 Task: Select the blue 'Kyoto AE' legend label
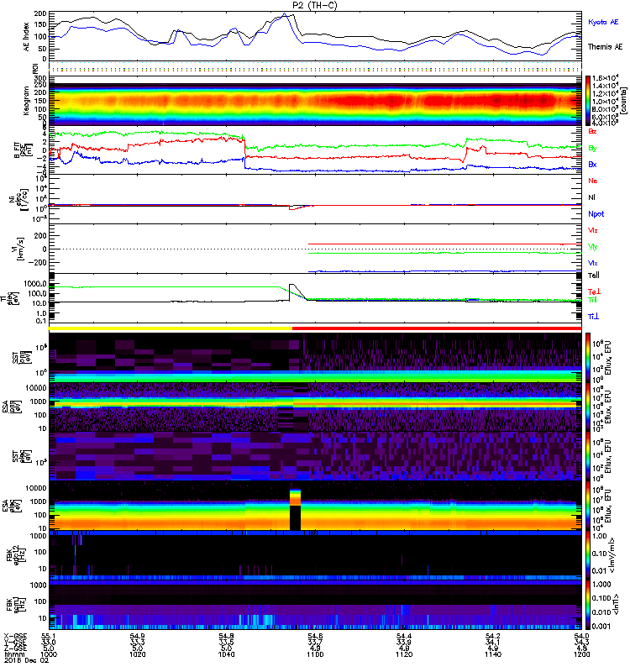click(603, 22)
